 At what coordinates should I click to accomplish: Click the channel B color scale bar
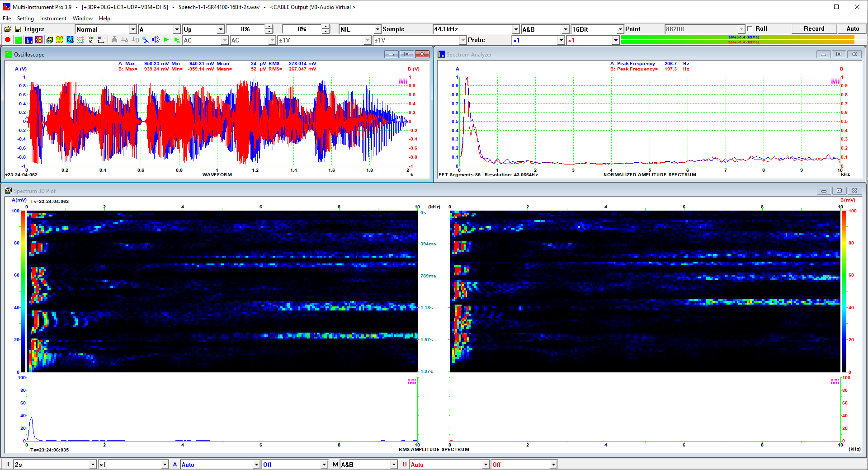(x=844, y=291)
